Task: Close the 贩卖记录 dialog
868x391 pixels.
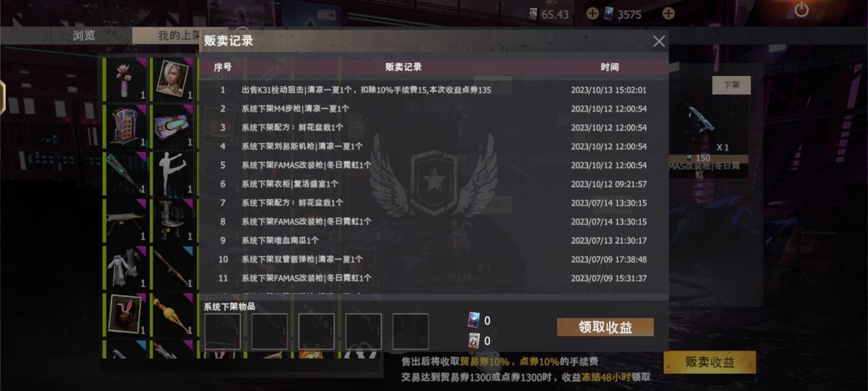Action: (x=659, y=41)
